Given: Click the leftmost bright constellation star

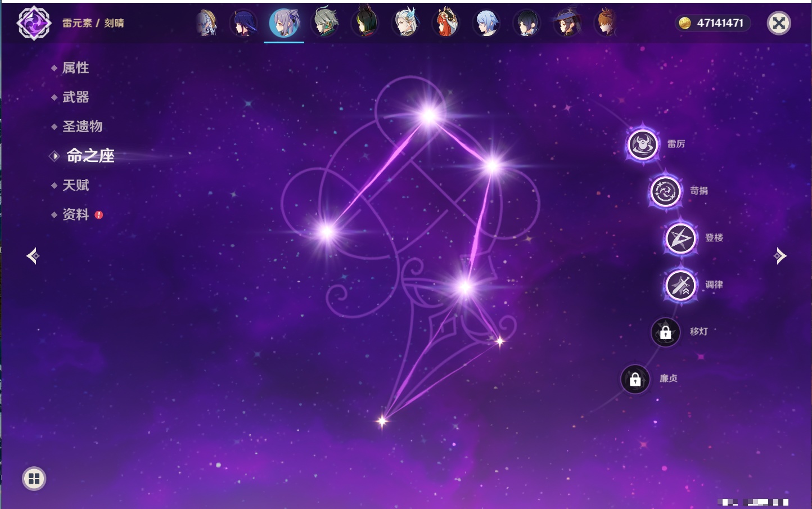Looking at the screenshot, I should click(x=327, y=232).
